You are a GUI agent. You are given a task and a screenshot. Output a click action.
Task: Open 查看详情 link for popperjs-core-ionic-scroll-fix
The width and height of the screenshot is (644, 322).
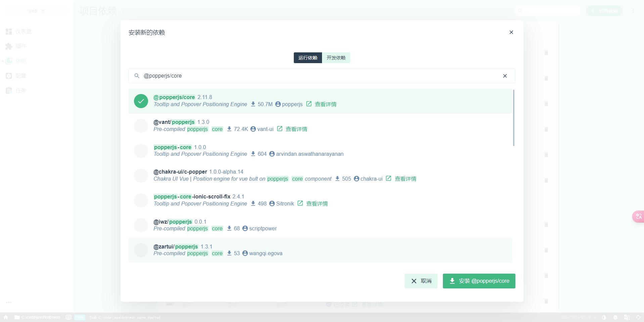(317, 204)
